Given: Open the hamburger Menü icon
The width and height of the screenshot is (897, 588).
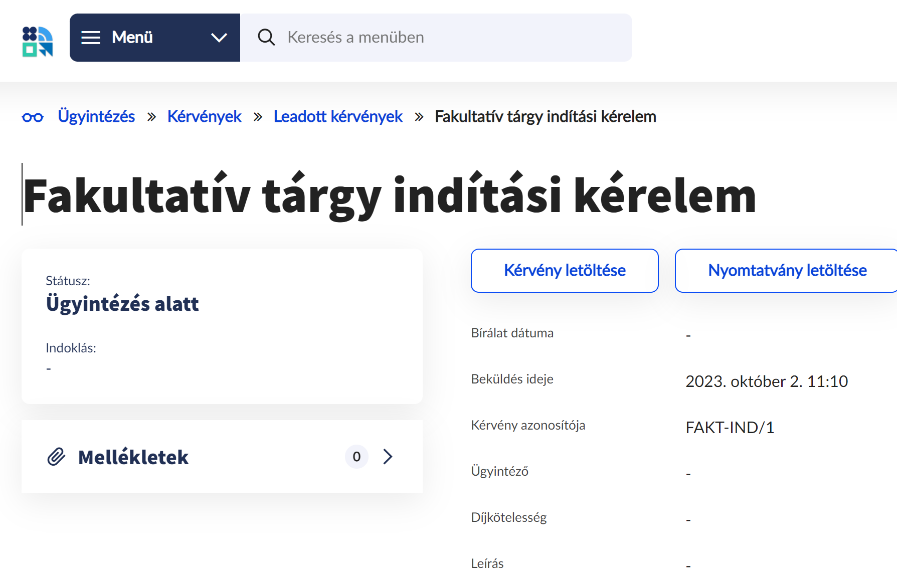Looking at the screenshot, I should pyautogui.click(x=91, y=38).
